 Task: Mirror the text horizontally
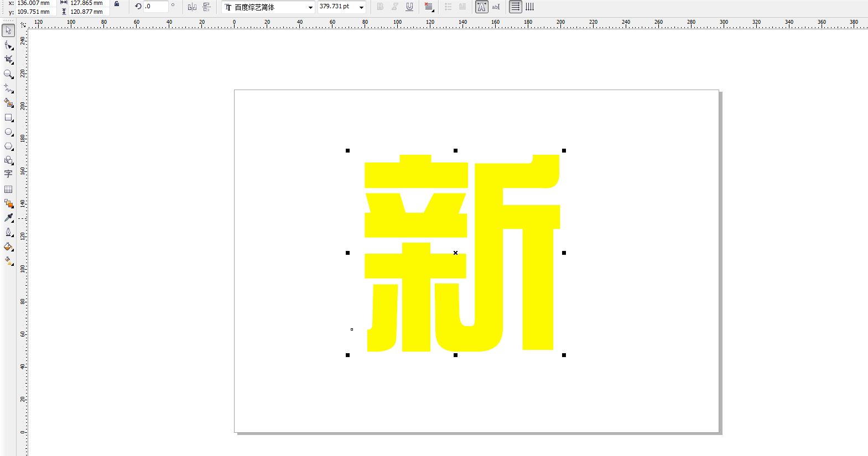click(192, 7)
